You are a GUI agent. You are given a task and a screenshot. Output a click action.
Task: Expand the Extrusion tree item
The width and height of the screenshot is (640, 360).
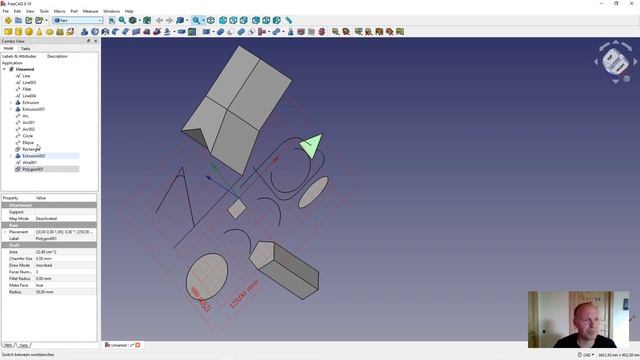[11, 103]
